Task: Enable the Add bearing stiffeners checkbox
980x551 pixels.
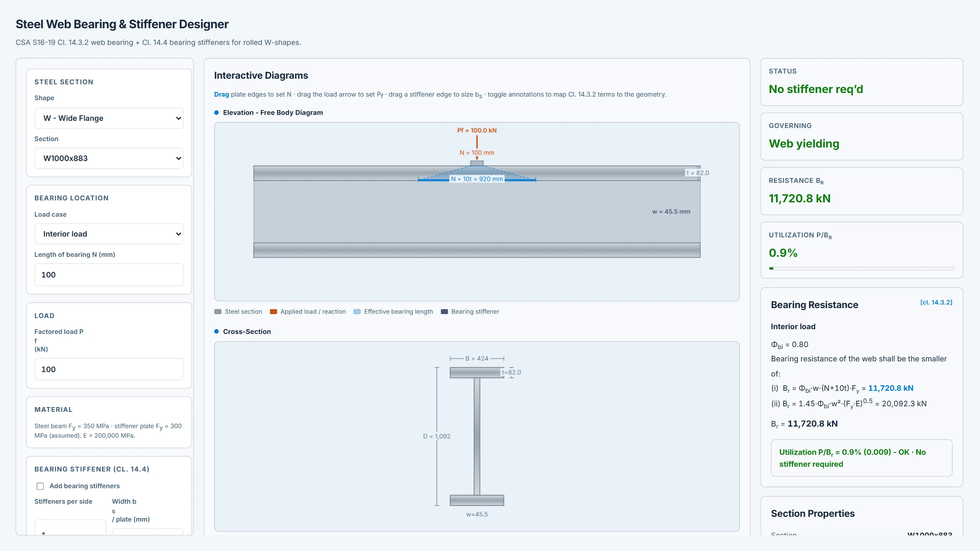Action: pyautogui.click(x=40, y=486)
